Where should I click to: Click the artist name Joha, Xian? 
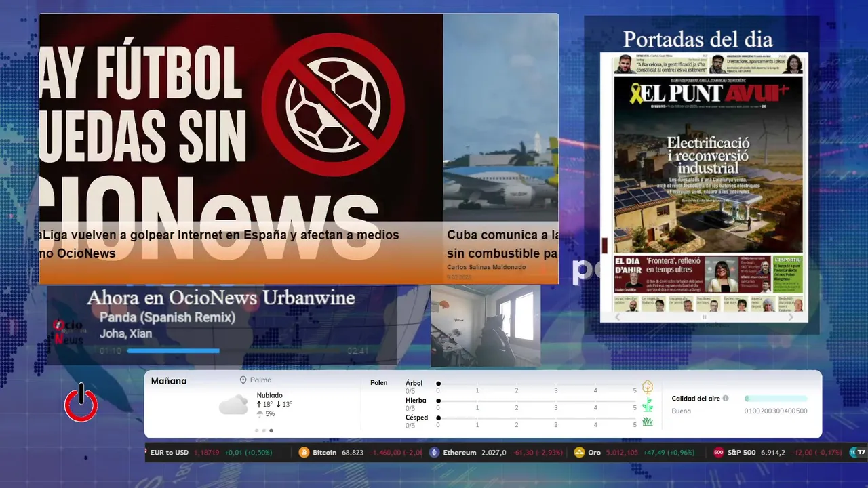125,333
